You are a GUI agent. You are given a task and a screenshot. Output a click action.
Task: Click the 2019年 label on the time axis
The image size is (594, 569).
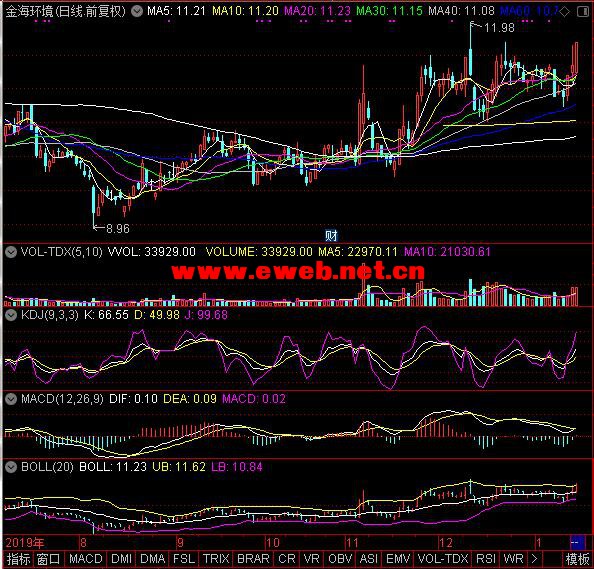[x=25, y=543]
